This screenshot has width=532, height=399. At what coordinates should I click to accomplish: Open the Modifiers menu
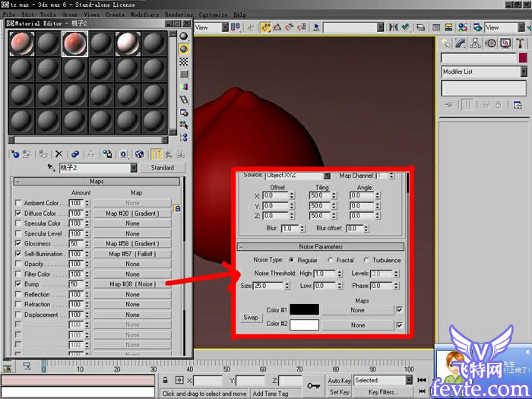pyautogui.click(x=144, y=14)
